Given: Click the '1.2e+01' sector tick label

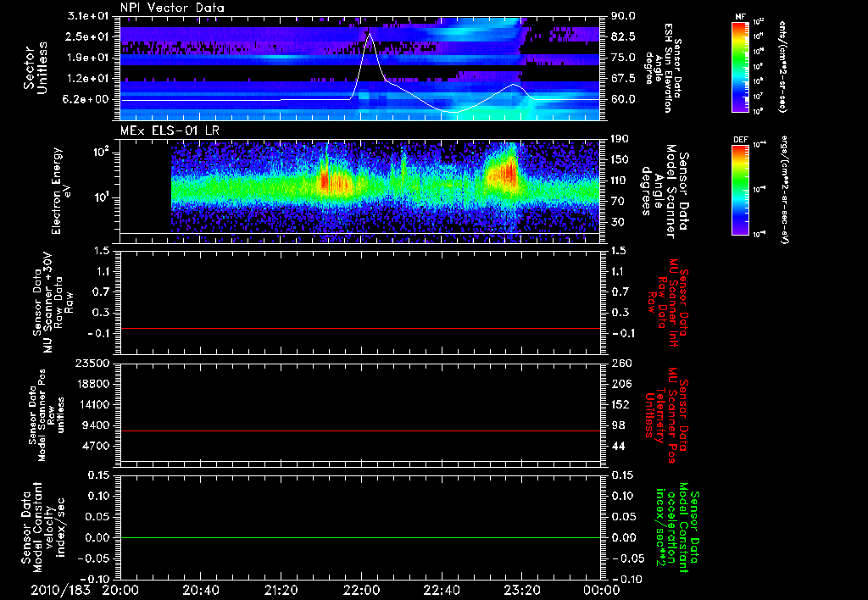Looking at the screenshot, I should click(x=90, y=79).
